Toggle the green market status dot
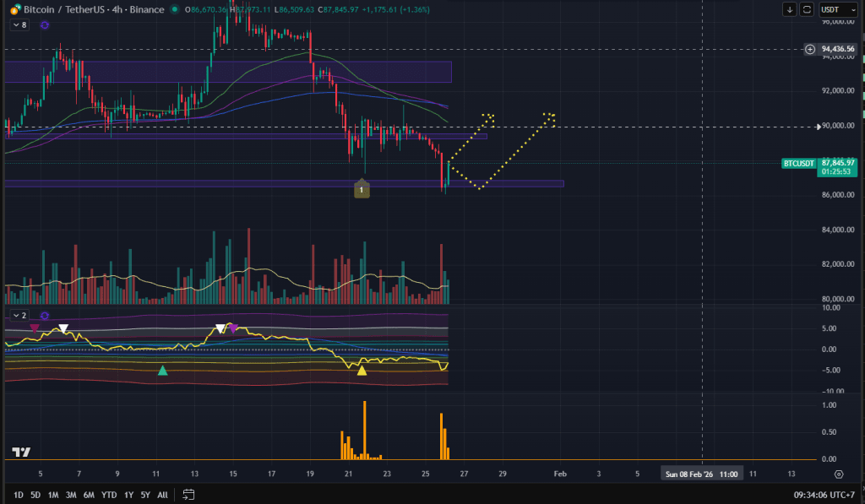 pyautogui.click(x=174, y=9)
